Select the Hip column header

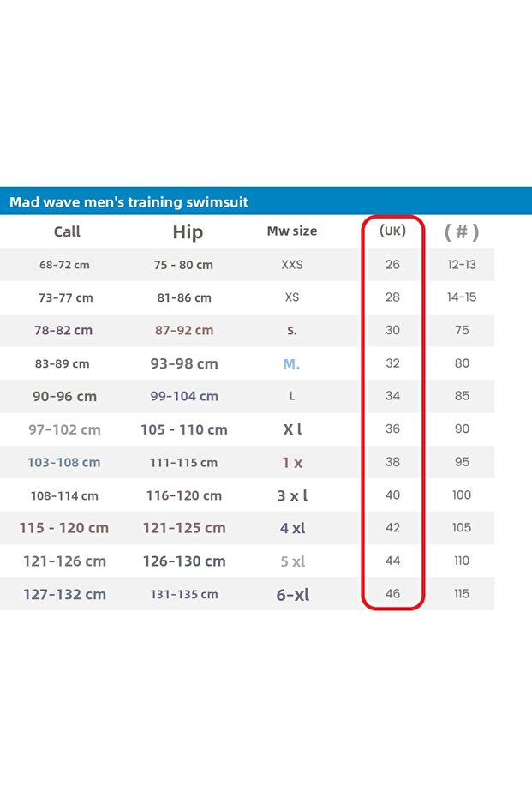[x=188, y=232]
